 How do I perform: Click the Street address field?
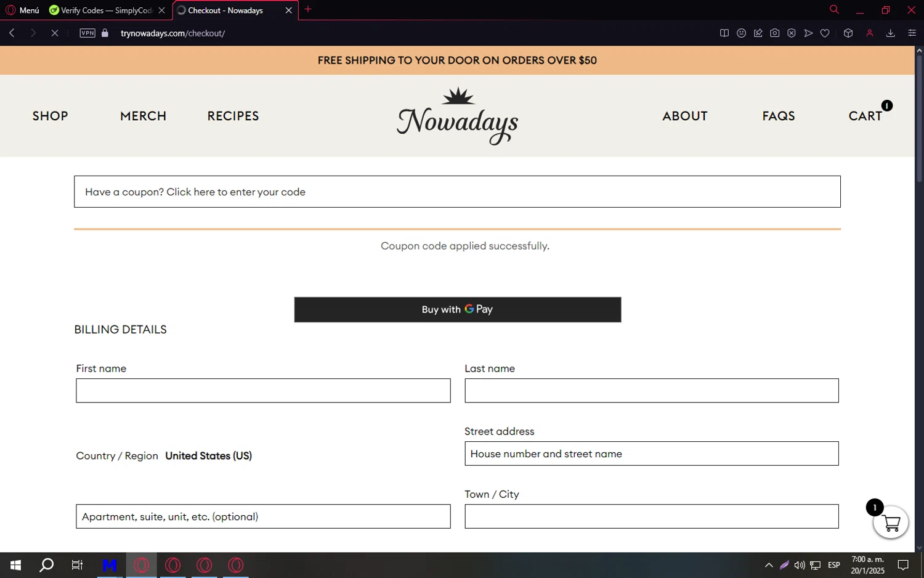coord(651,454)
